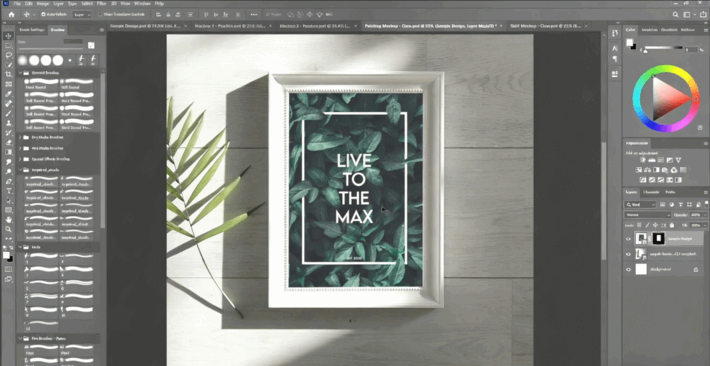The height and width of the screenshot is (366, 710).
Task: Open the File menu
Action: point(17,4)
